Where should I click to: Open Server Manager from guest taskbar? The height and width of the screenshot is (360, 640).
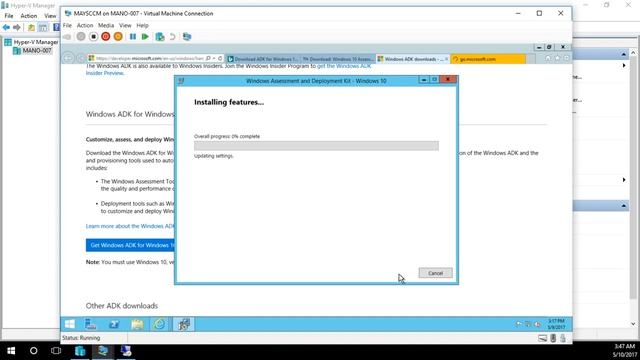click(91, 324)
